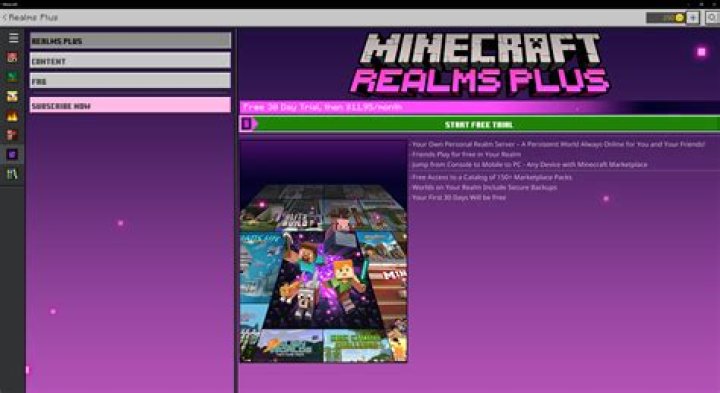Screen dimensions: 720x393
Task: Click the 'Jump from Console to Mobile' line
Action: tap(529, 164)
